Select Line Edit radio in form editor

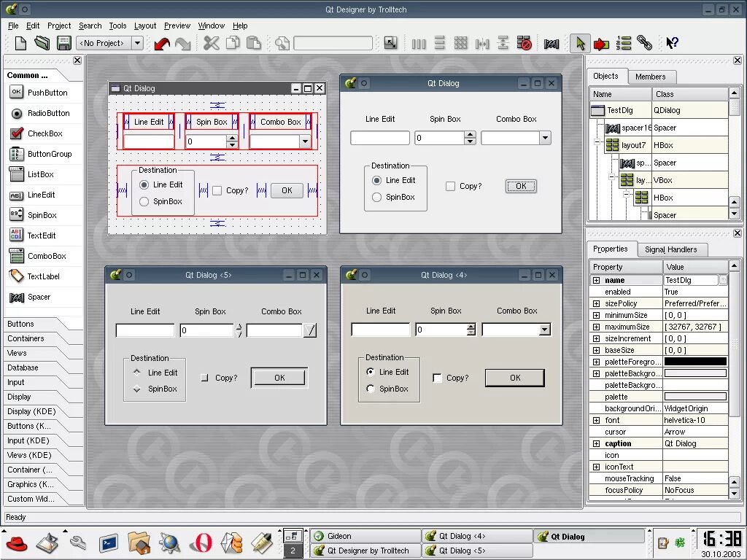point(144,184)
